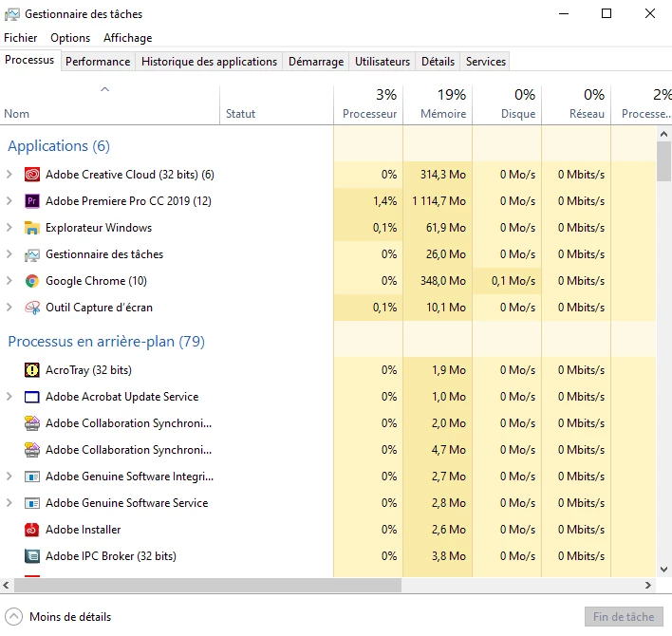The image size is (672, 636).
Task: Switch to the Performance tab
Action: pyautogui.click(x=98, y=62)
